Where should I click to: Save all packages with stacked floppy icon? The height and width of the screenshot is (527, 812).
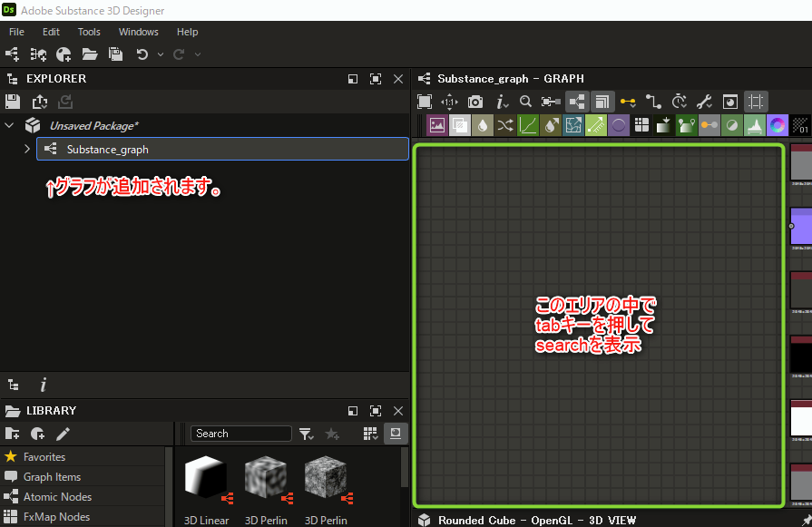pos(115,54)
